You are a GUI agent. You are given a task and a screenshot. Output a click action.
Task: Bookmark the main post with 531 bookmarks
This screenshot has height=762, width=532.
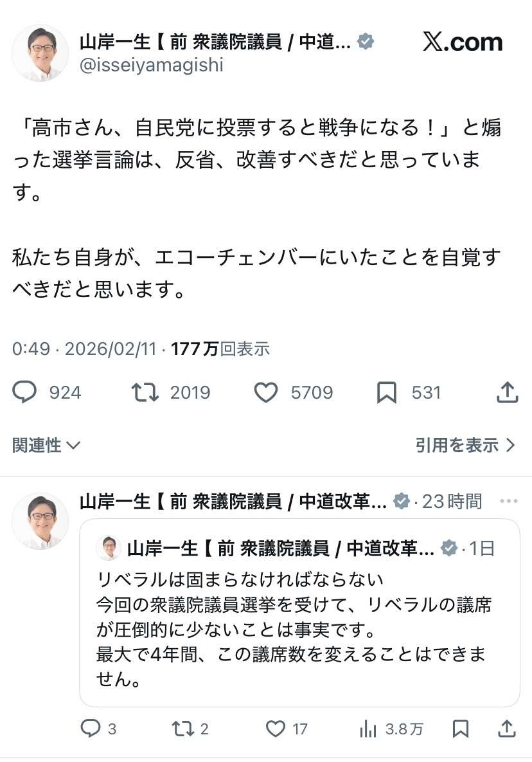pos(386,392)
